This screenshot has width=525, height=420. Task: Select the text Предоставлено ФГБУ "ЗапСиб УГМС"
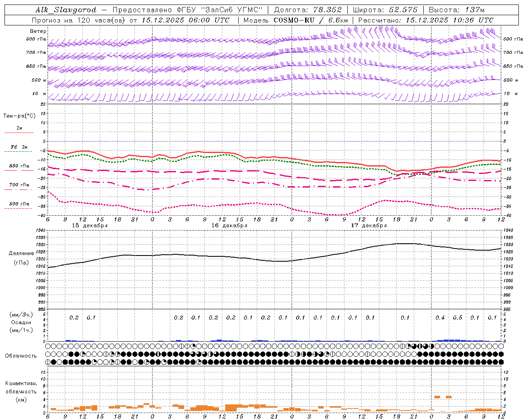[187, 10]
